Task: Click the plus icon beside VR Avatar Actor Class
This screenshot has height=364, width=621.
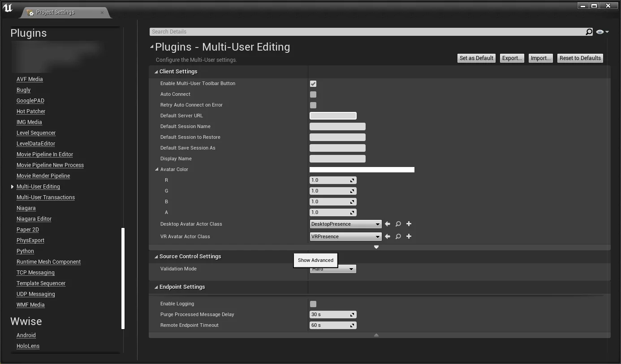Action: tap(409, 236)
